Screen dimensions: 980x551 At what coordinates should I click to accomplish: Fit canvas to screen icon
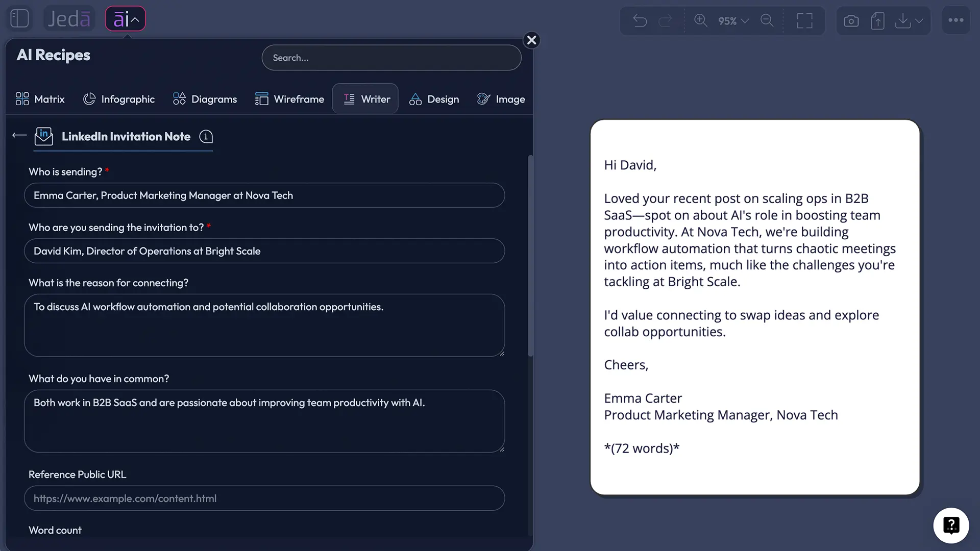pos(805,21)
